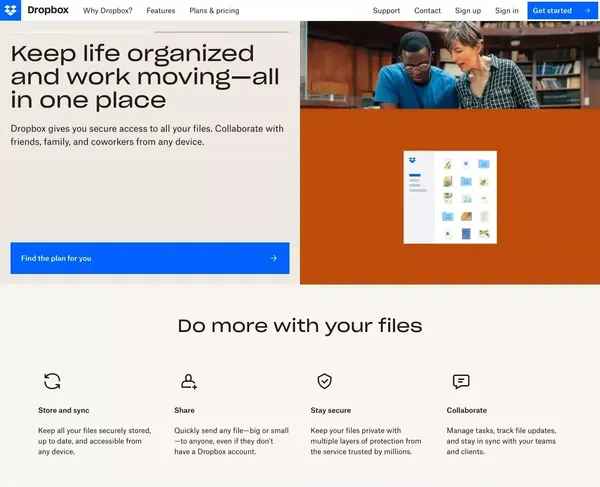The height and width of the screenshot is (487, 600).
Task: Click the Quickly send any file description
Action: click(x=232, y=441)
